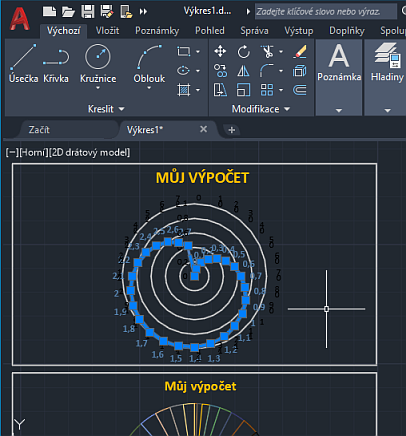The height and width of the screenshot is (436, 406).
Task: Select the Move tool
Action: 220,51
